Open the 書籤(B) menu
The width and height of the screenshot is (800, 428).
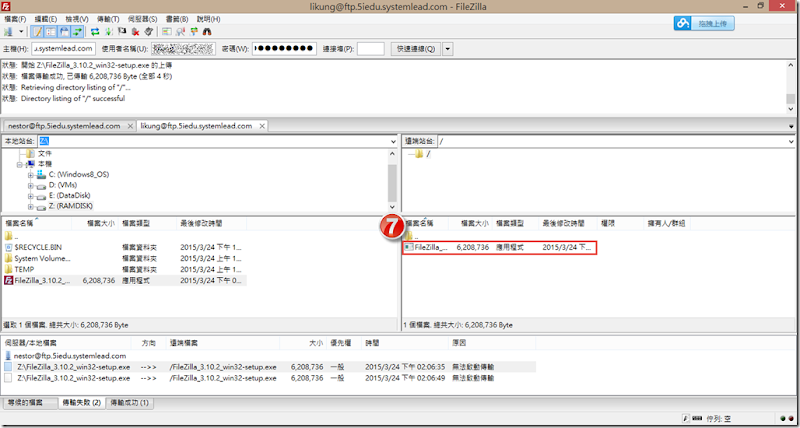(178, 19)
